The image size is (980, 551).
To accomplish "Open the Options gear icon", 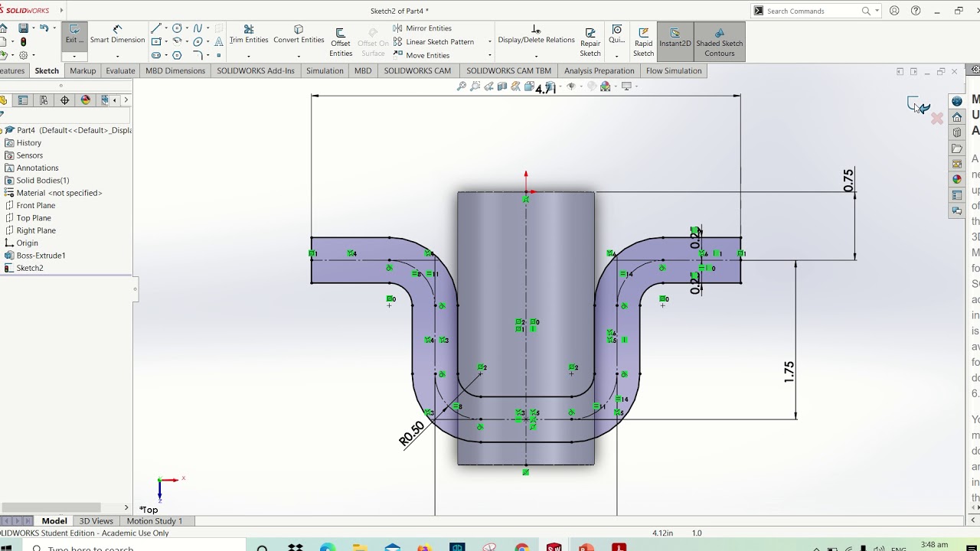I will point(23,55).
